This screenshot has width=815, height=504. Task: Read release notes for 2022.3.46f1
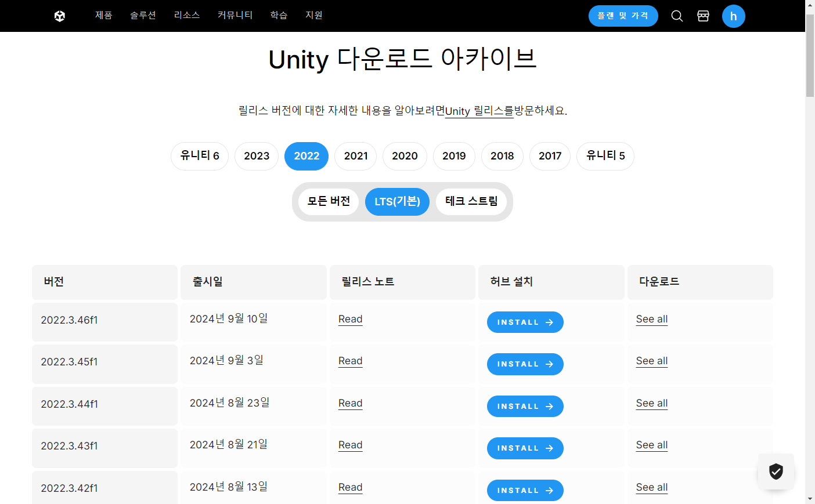tap(351, 319)
